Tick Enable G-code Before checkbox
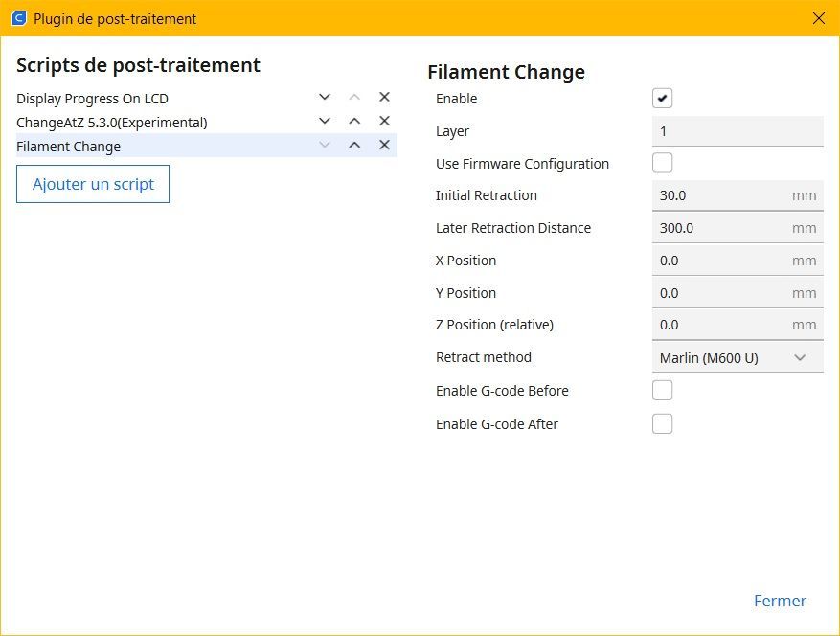 (x=662, y=391)
